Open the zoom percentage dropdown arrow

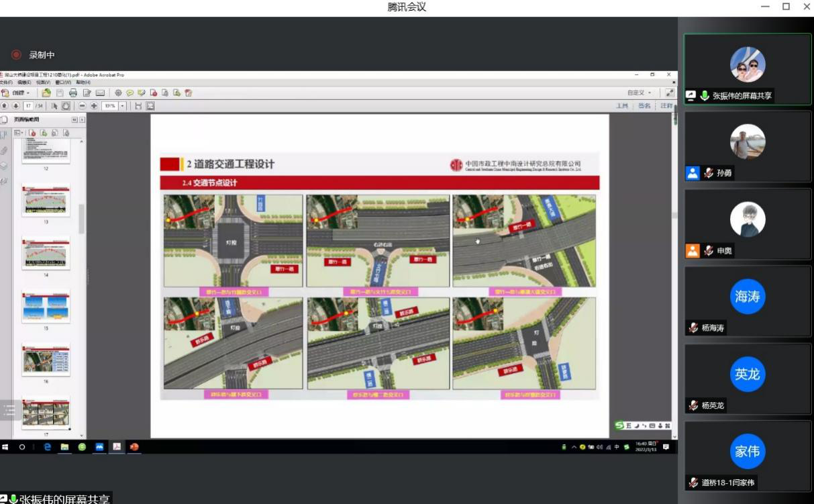[123, 106]
